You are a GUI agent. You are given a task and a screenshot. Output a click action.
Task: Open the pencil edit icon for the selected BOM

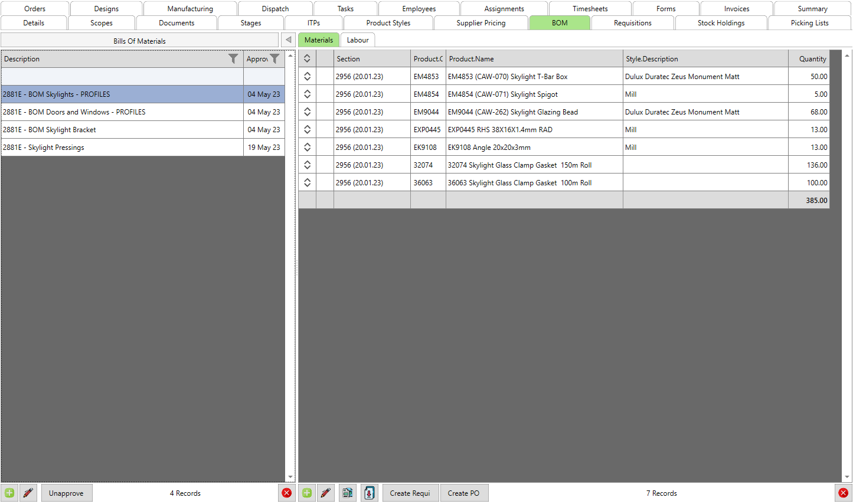pos(28,493)
